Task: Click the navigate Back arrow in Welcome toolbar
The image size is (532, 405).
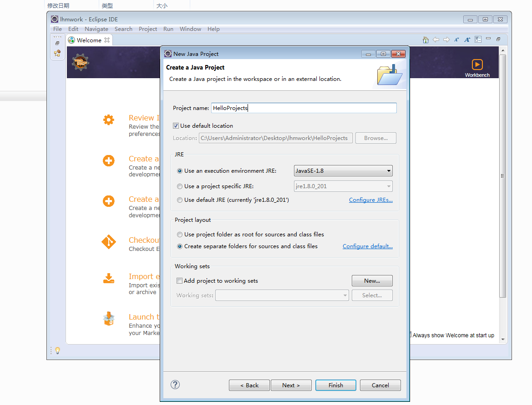Action: (x=436, y=40)
